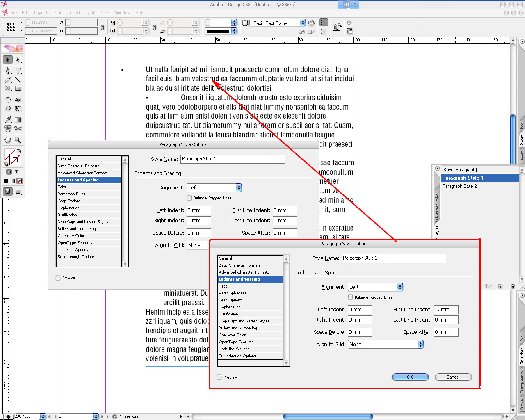
Task: Open page number dropdown in status bar
Action: 96,416
